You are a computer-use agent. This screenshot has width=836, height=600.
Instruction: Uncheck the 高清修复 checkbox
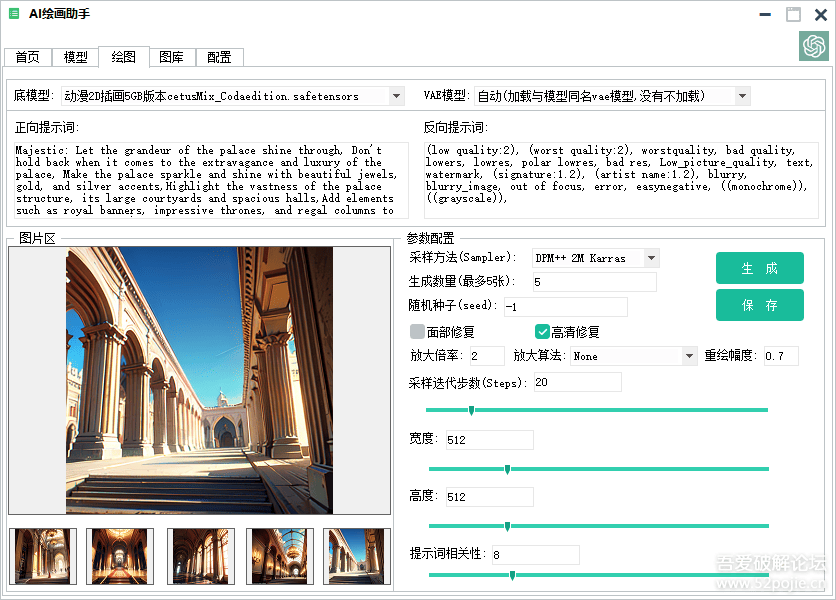point(542,332)
